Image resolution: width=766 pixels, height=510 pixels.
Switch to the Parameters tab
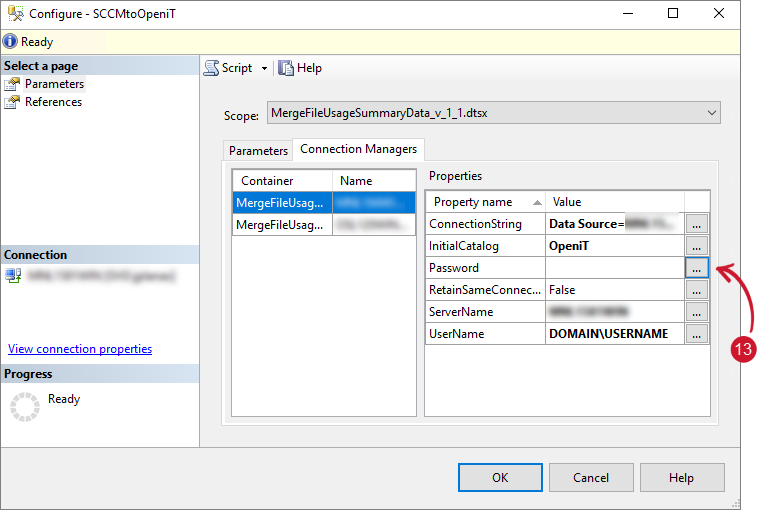(x=258, y=150)
